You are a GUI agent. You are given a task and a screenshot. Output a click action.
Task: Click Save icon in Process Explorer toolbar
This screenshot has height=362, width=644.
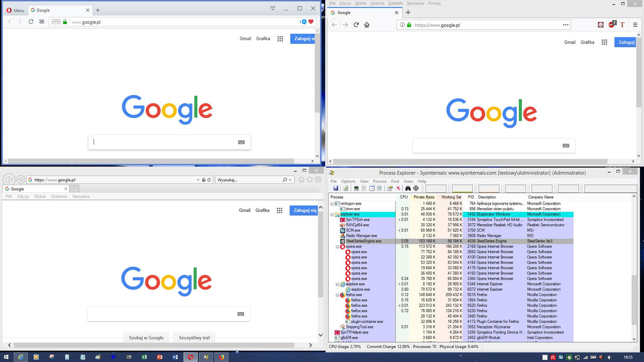(336, 189)
